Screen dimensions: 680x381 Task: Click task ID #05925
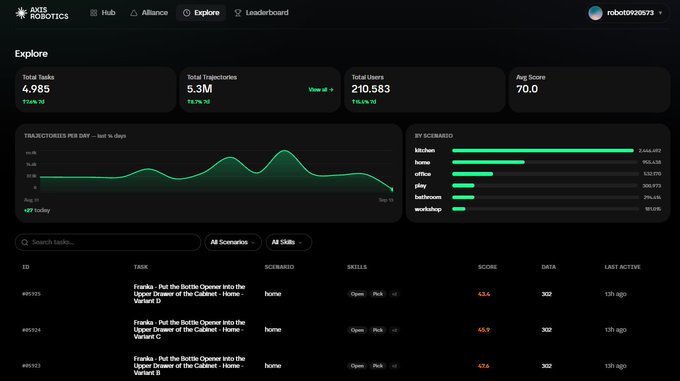click(31, 294)
